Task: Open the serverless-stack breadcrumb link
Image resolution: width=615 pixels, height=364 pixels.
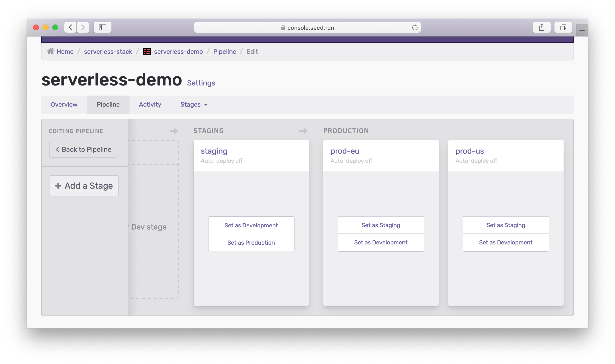Action: coord(108,52)
